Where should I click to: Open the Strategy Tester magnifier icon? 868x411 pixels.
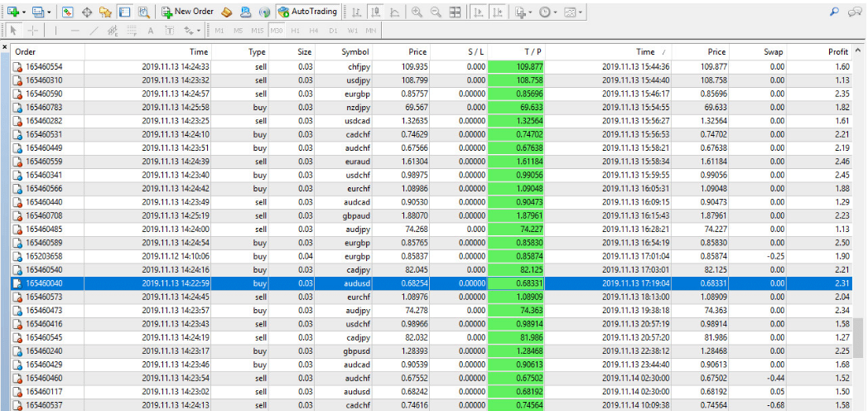(x=143, y=12)
